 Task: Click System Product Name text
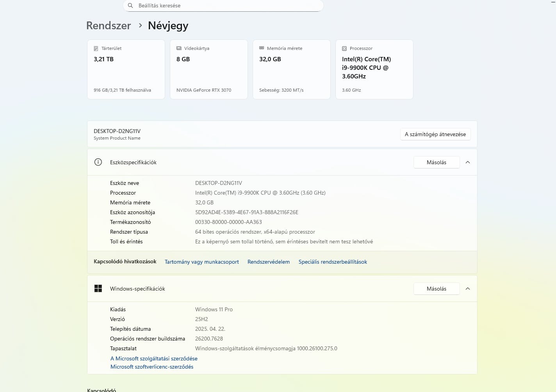(x=117, y=138)
